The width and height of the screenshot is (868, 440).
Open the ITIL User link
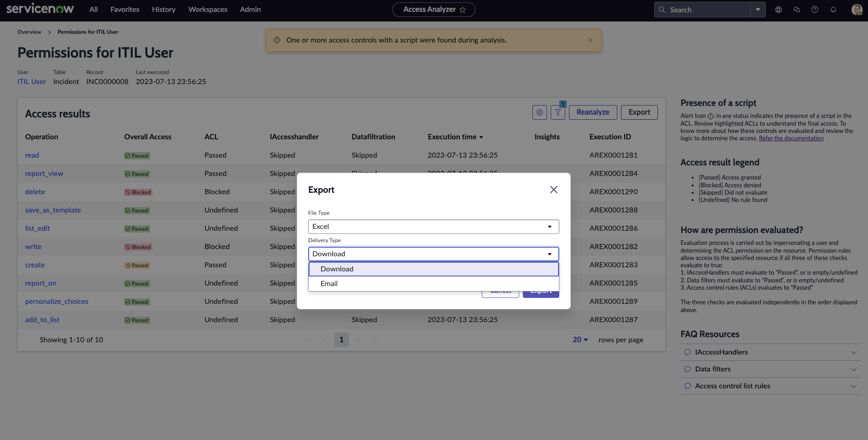click(x=32, y=82)
